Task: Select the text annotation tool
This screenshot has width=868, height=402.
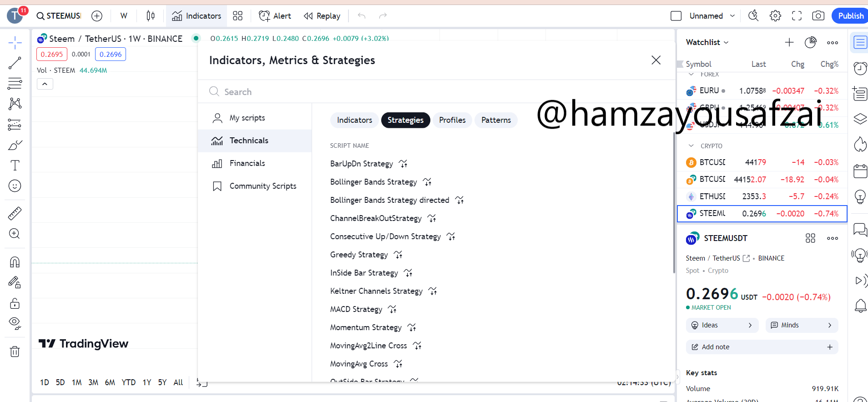Action: click(15, 166)
